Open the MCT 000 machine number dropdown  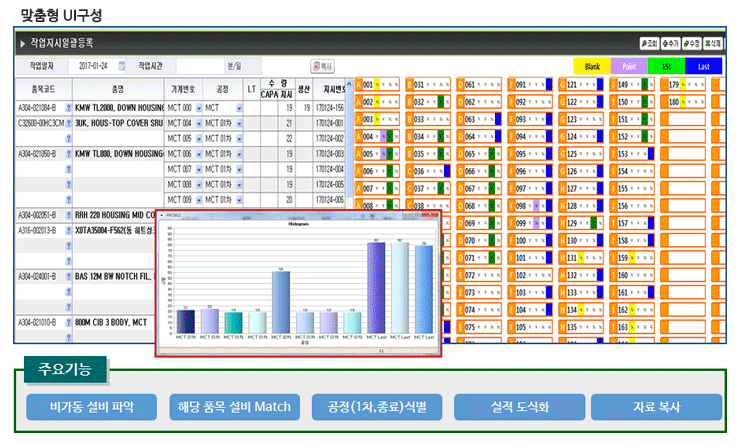[199, 109]
